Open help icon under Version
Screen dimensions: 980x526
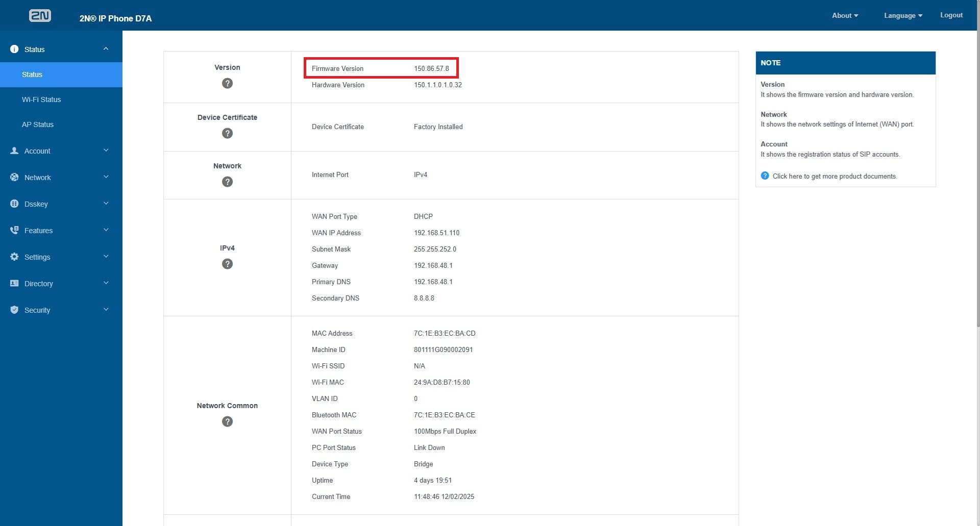[227, 83]
